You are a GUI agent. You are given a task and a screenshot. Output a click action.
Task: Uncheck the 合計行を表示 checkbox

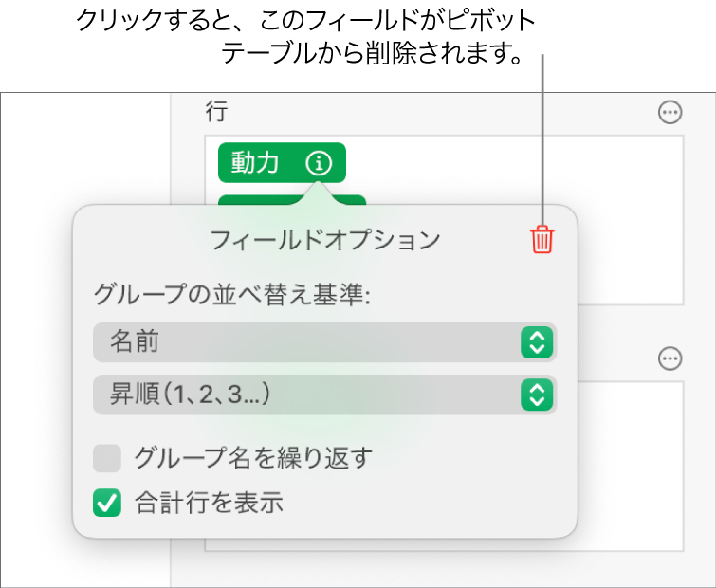[107, 504]
